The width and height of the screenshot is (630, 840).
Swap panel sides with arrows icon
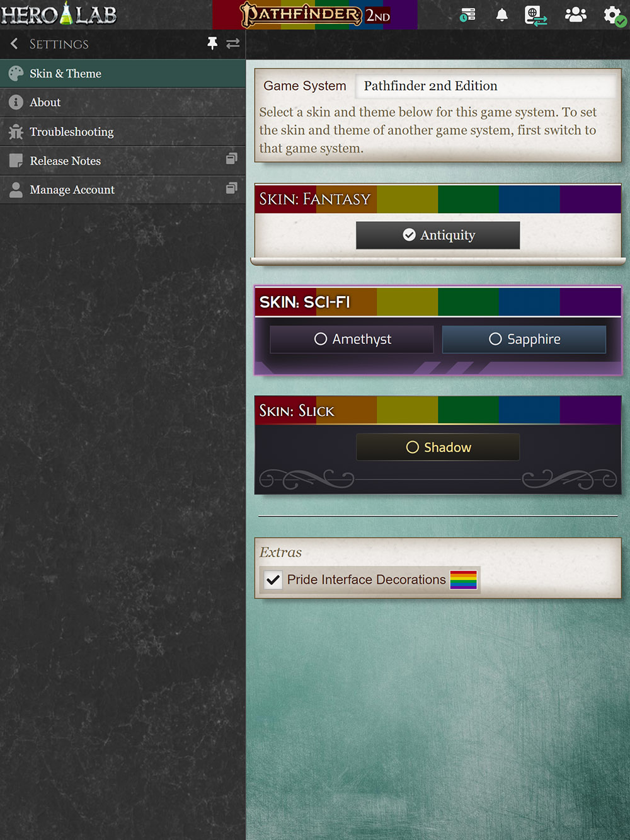click(233, 43)
